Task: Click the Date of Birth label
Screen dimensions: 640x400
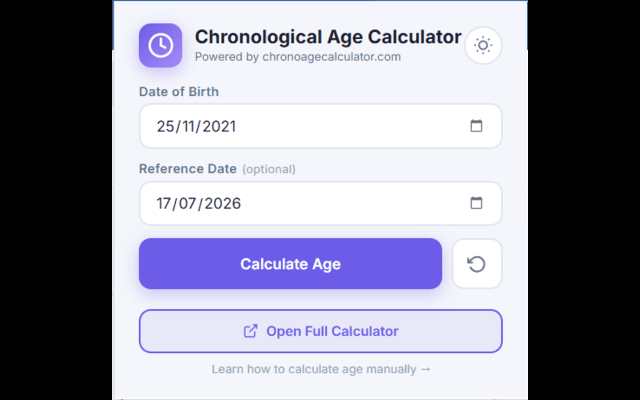Action: pos(179,91)
